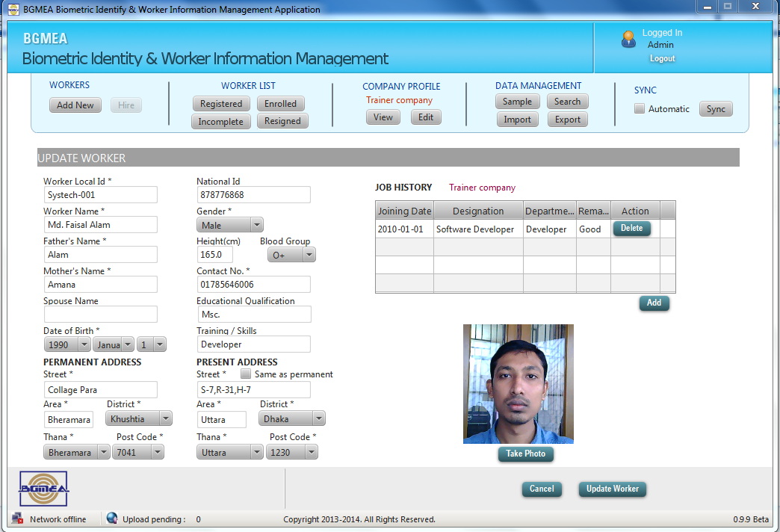Click the Upload pending globe icon
The width and height of the screenshot is (780, 532).
112,519
